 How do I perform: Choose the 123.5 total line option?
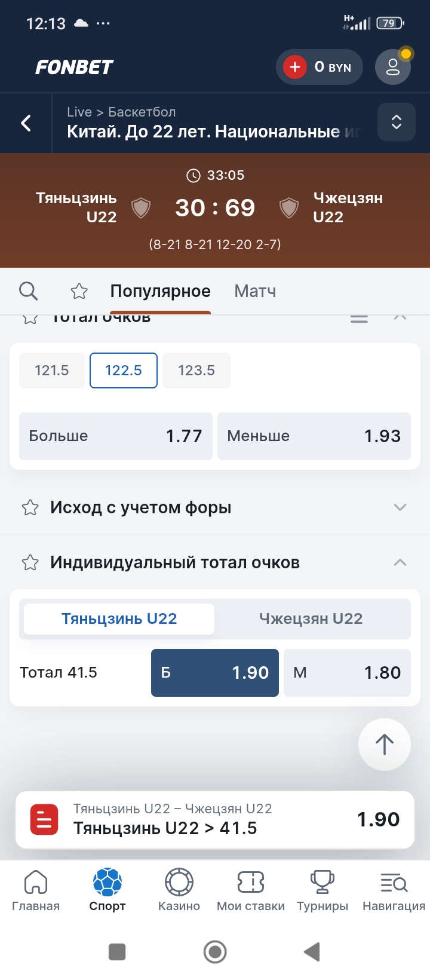click(x=196, y=370)
